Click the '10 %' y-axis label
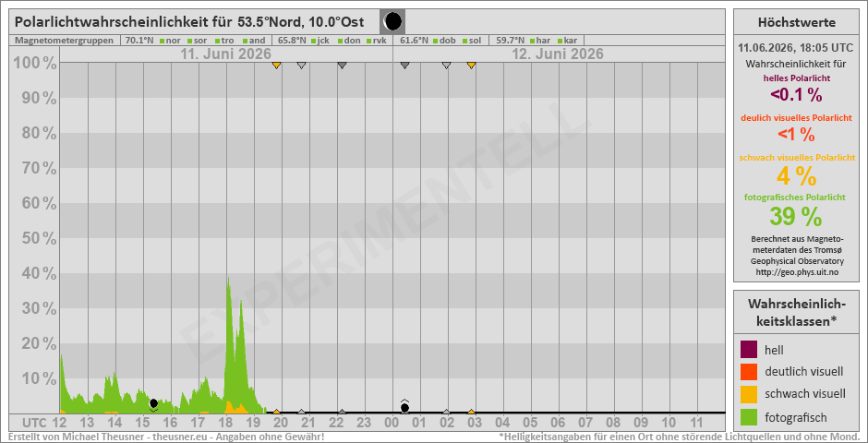Viewport: 868px width, 443px height. 39,378
